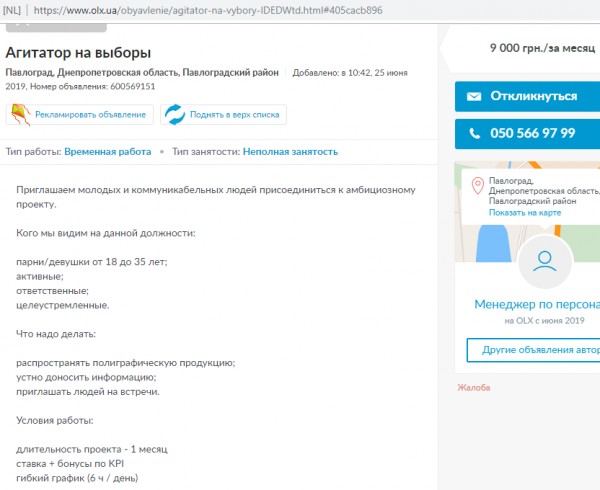Click the blue refresh arrows icon
The width and height of the screenshot is (600, 490).
pyautogui.click(x=175, y=114)
